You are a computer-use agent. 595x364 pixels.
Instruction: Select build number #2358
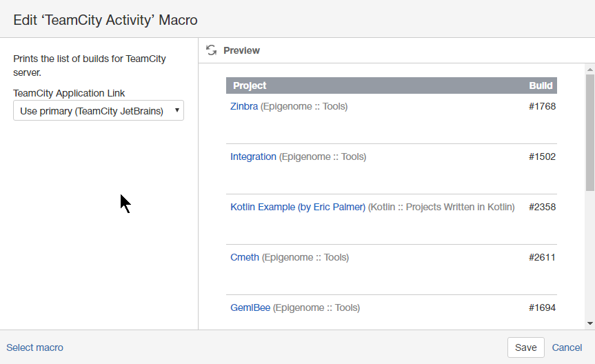(x=542, y=207)
